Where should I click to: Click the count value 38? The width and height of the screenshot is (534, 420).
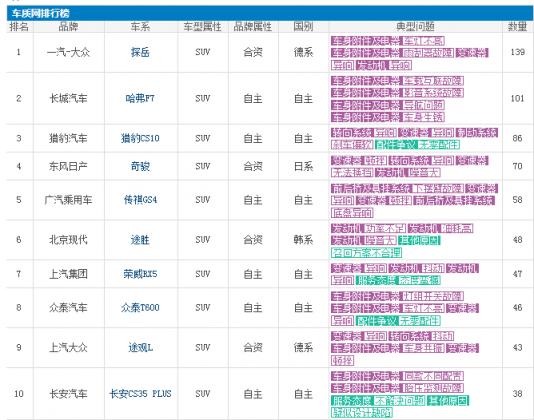click(517, 394)
